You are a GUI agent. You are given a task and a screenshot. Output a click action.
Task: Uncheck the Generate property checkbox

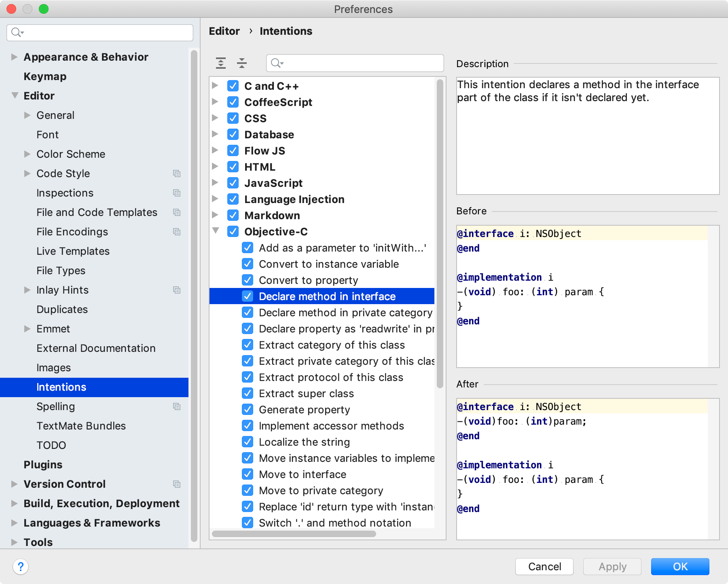[248, 409]
